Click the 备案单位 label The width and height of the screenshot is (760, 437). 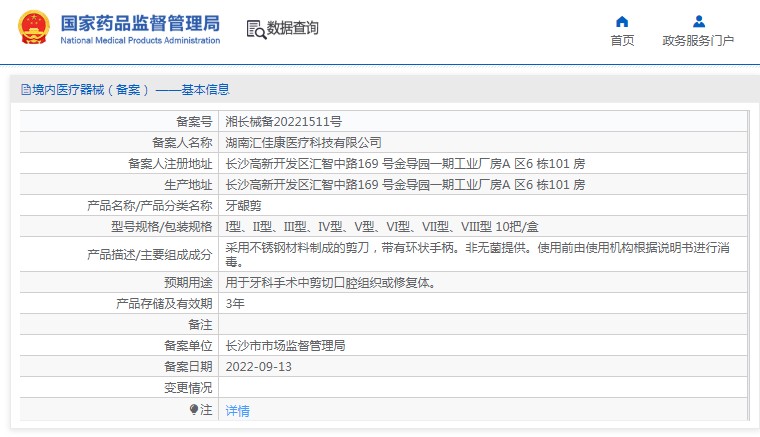[188, 345]
